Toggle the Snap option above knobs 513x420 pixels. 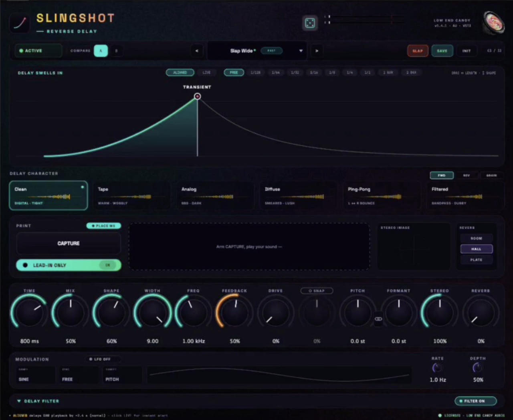pyautogui.click(x=317, y=291)
